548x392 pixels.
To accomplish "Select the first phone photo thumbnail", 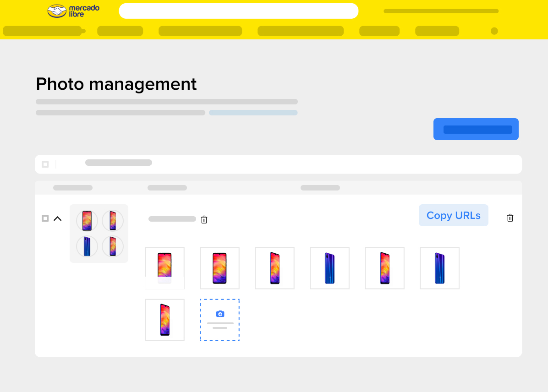I will pos(164,268).
